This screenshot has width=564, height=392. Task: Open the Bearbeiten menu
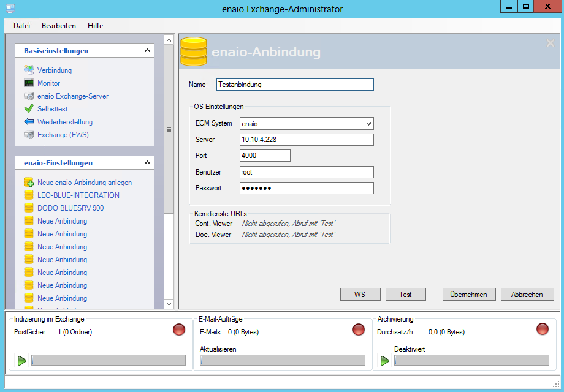click(x=59, y=26)
